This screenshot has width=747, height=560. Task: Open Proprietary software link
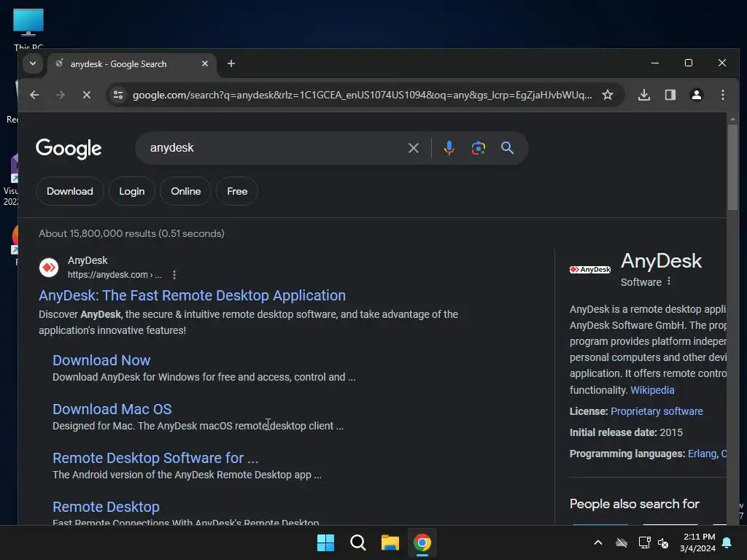point(657,411)
